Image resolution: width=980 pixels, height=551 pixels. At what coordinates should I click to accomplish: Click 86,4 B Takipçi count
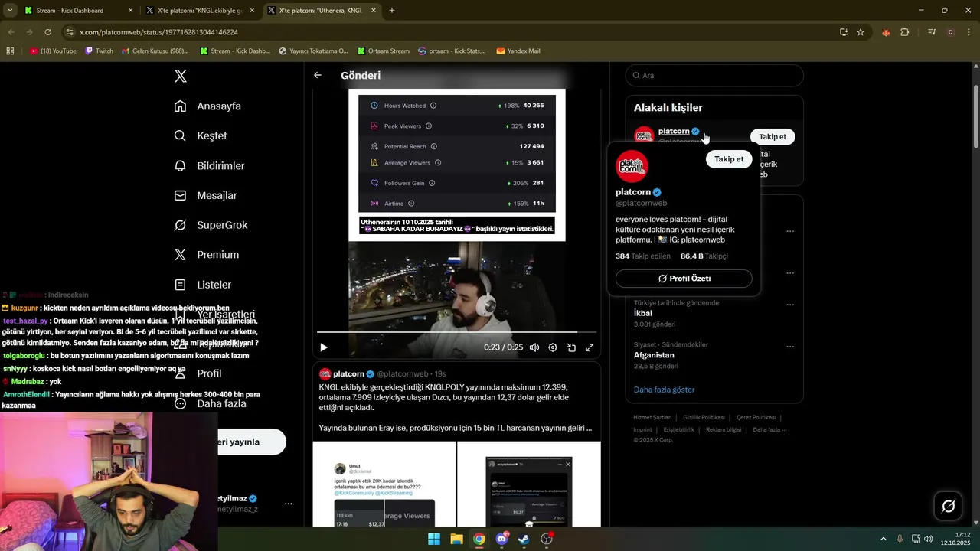704,256
